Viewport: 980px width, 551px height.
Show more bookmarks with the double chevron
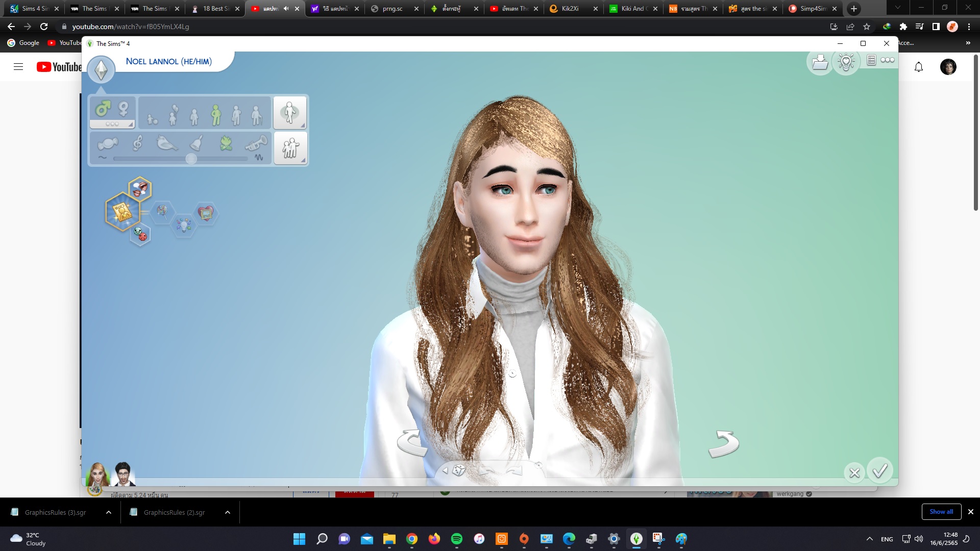[x=968, y=43]
